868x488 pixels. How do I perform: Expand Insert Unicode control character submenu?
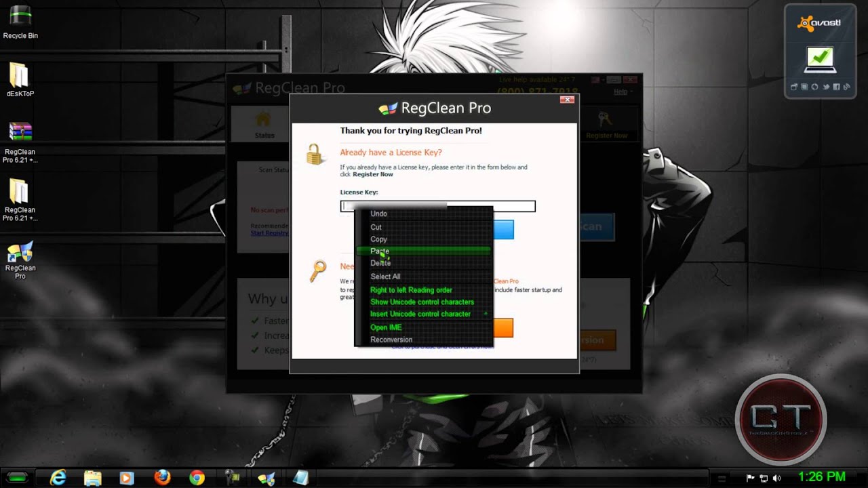424,314
